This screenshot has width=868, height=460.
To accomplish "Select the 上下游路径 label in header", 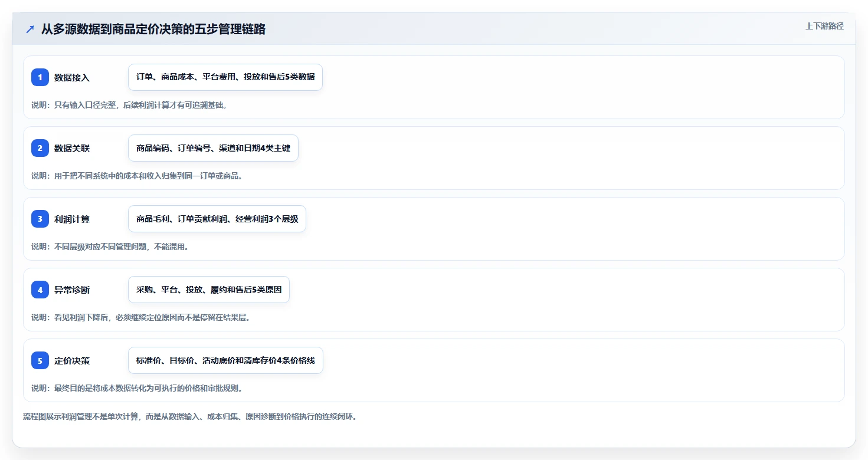I will (x=824, y=26).
